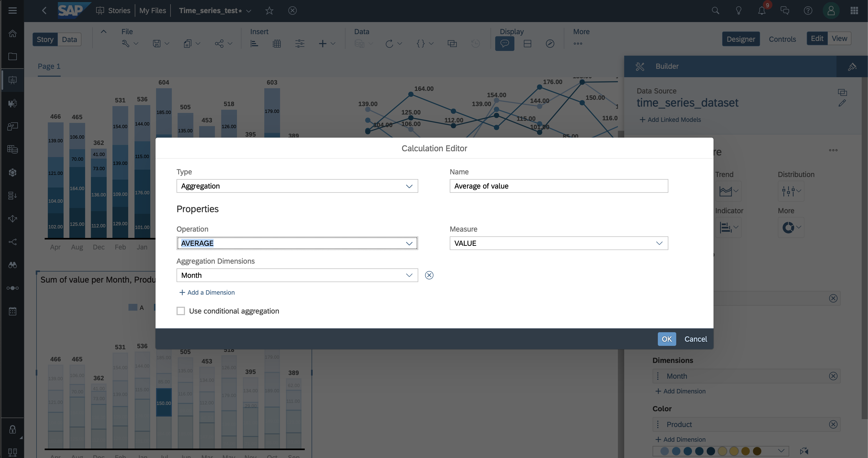This screenshot has height=458, width=868.
Task: Select the Page 1 tab
Action: [49, 66]
